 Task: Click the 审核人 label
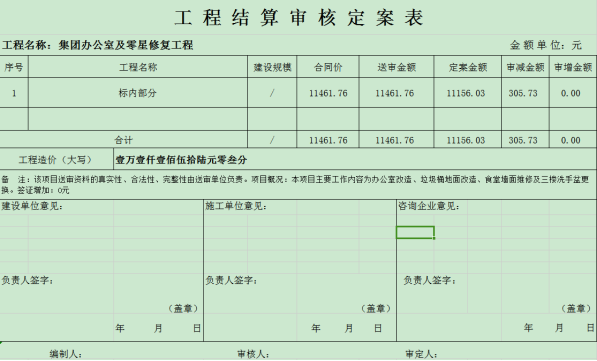[x=254, y=354]
